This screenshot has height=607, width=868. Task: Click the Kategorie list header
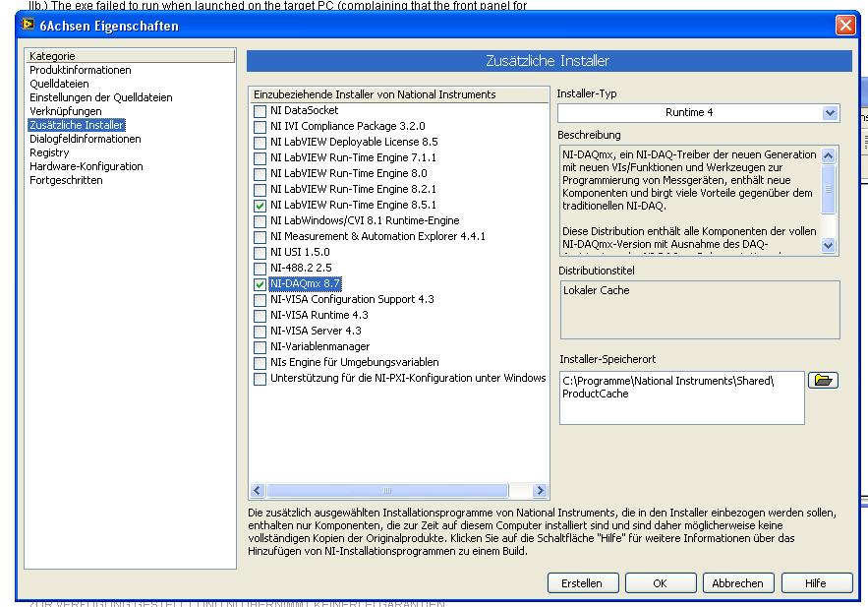130,56
